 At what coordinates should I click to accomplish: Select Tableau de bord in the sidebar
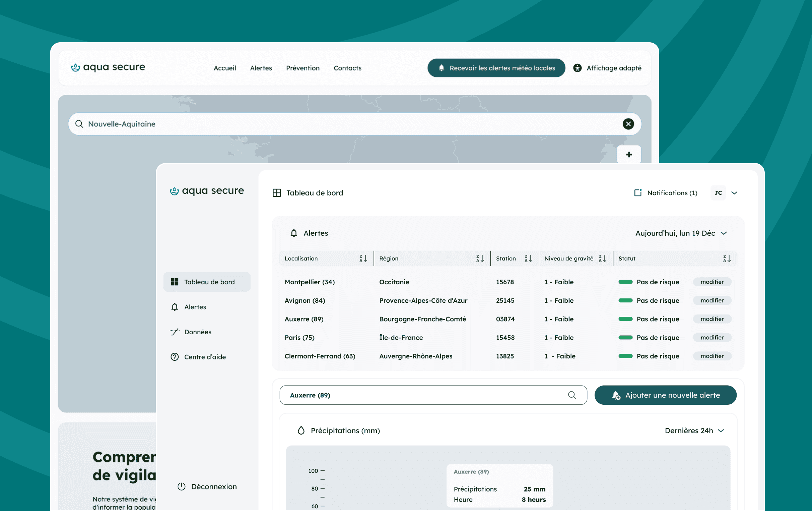click(x=207, y=282)
